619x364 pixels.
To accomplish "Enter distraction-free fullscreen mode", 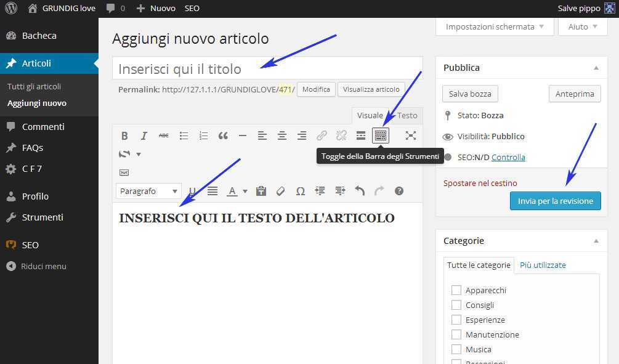I will click(x=411, y=136).
